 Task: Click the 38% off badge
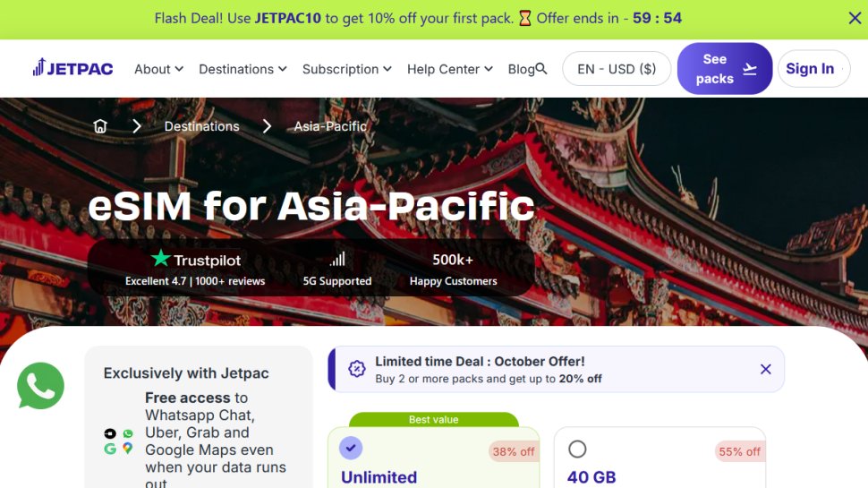(x=514, y=451)
